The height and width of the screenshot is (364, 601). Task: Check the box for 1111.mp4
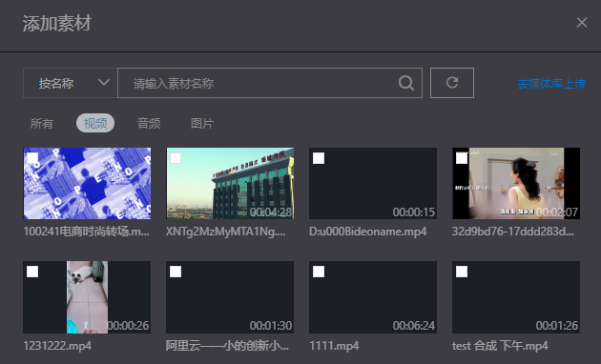(319, 272)
